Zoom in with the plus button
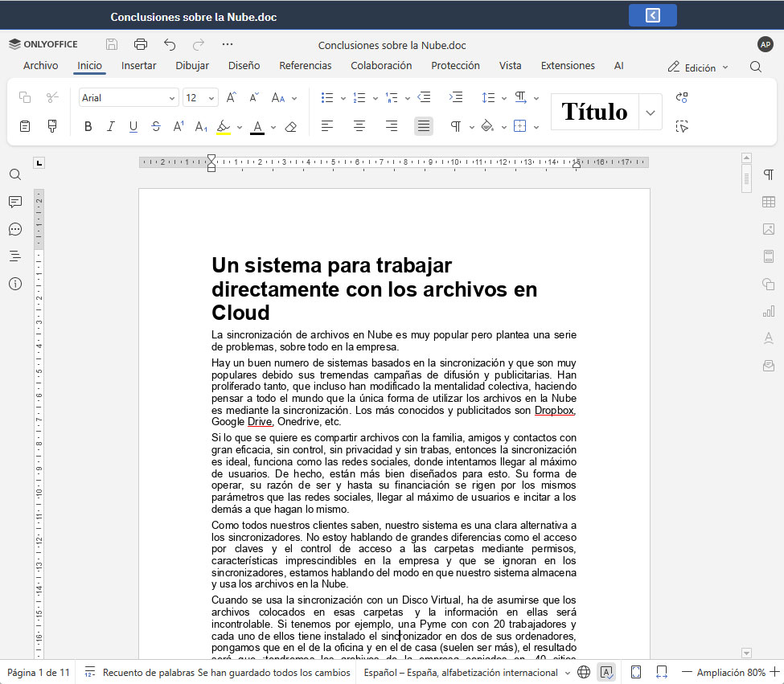The width and height of the screenshot is (784, 684). coord(774,672)
